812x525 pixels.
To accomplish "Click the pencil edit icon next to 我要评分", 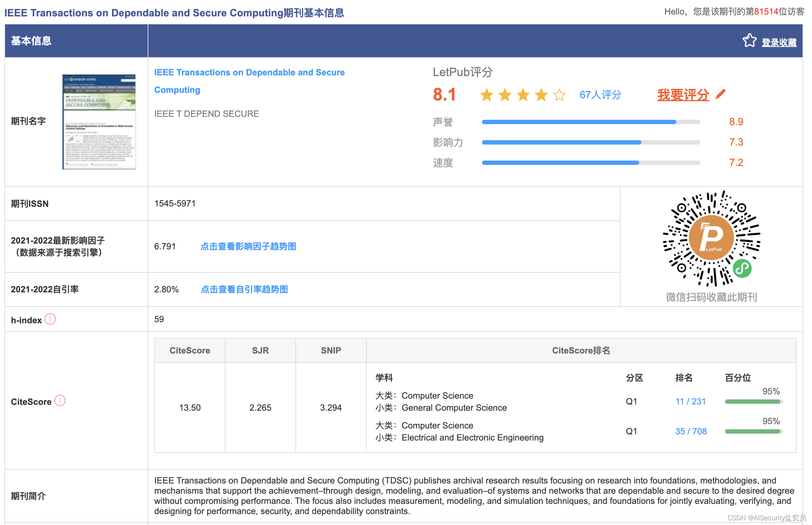I will (721, 93).
